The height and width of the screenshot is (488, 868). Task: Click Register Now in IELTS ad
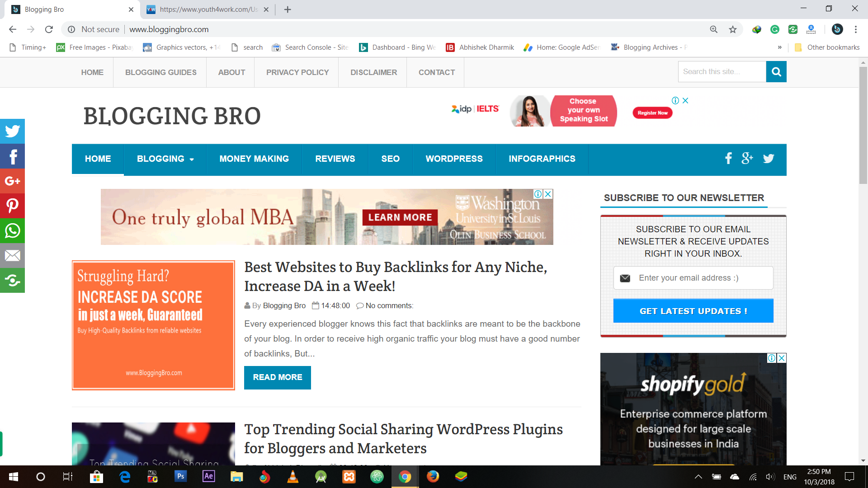(x=652, y=113)
